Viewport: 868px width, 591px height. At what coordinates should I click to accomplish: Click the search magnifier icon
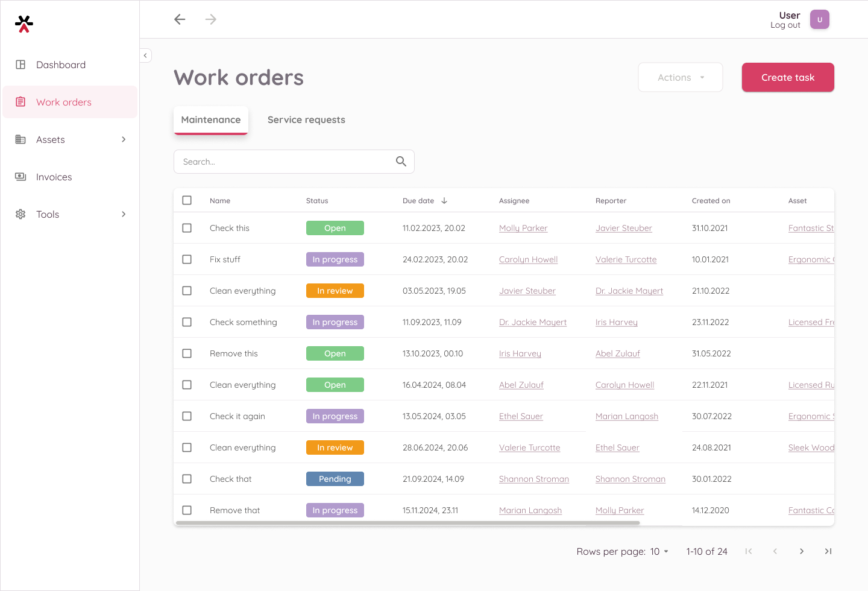[x=401, y=162]
